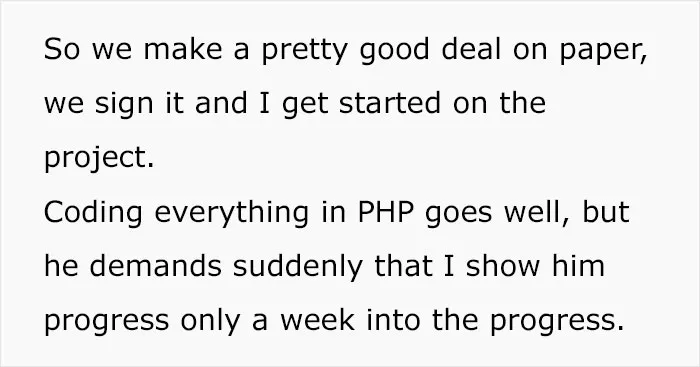Click the word "show" in the text

(x=503, y=266)
